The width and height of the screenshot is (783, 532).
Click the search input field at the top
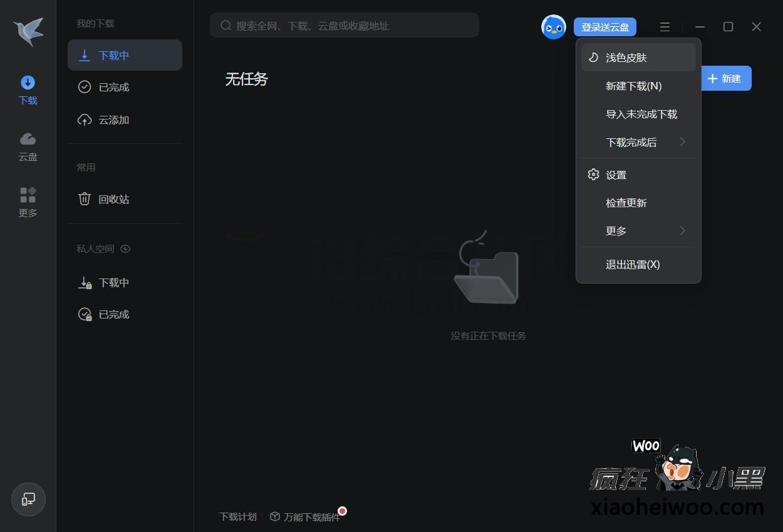(x=345, y=26)
